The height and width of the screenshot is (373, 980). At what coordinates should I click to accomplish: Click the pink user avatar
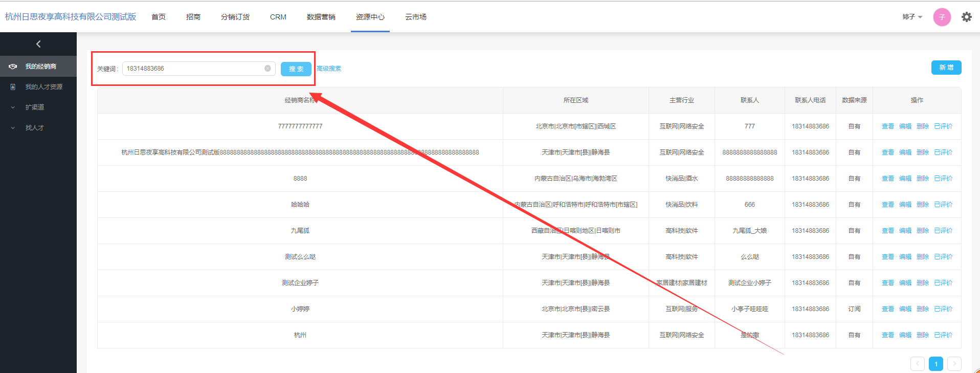(x=942, y=17)
